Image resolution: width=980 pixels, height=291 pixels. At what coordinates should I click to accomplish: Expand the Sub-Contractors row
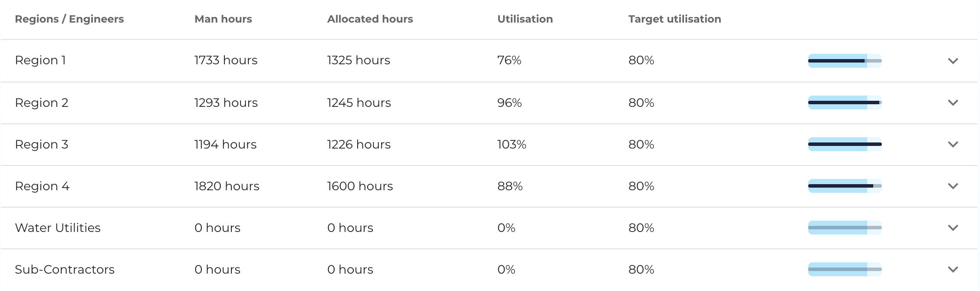click(x=953, y=269)
